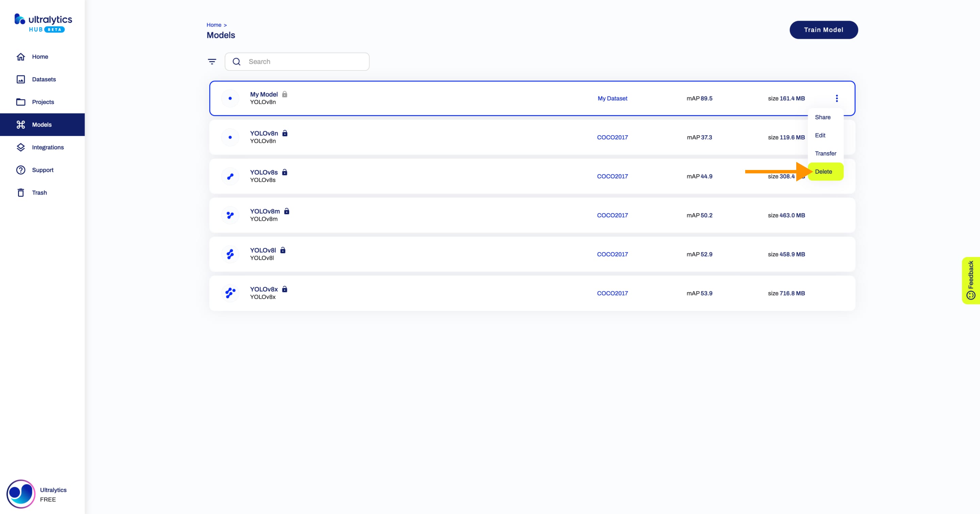Click the three-dot menu for My Model
The image size is (980, 514).
click(837, 98)
